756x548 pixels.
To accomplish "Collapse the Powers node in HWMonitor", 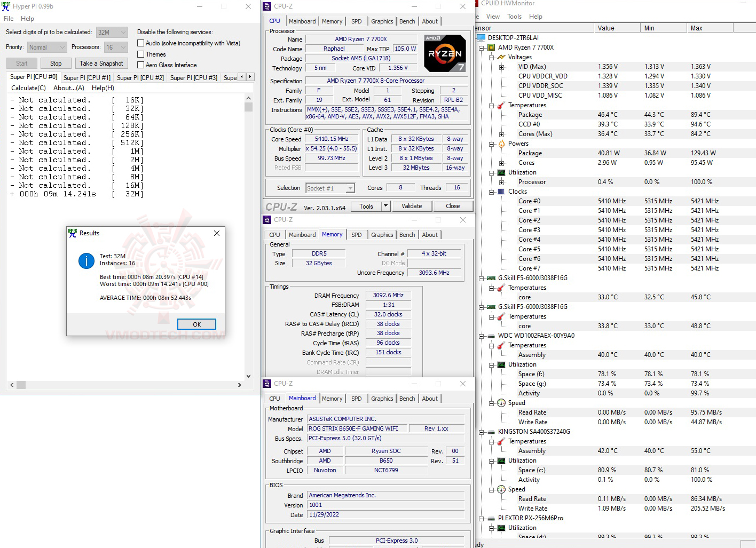I will click(491, 144).
